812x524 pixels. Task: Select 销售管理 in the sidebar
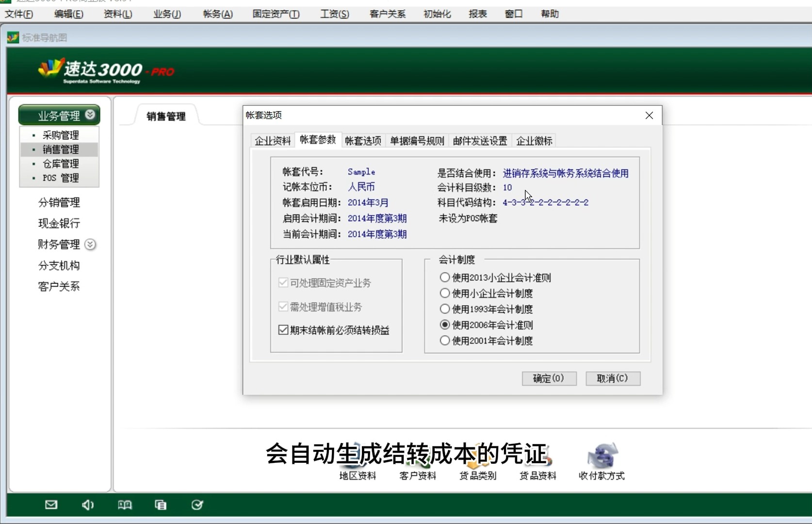point(61,149)
